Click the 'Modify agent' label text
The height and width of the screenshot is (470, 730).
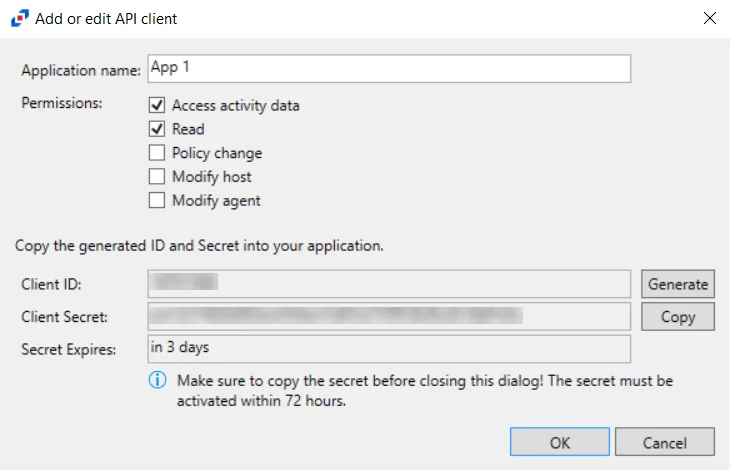point(216,201)
